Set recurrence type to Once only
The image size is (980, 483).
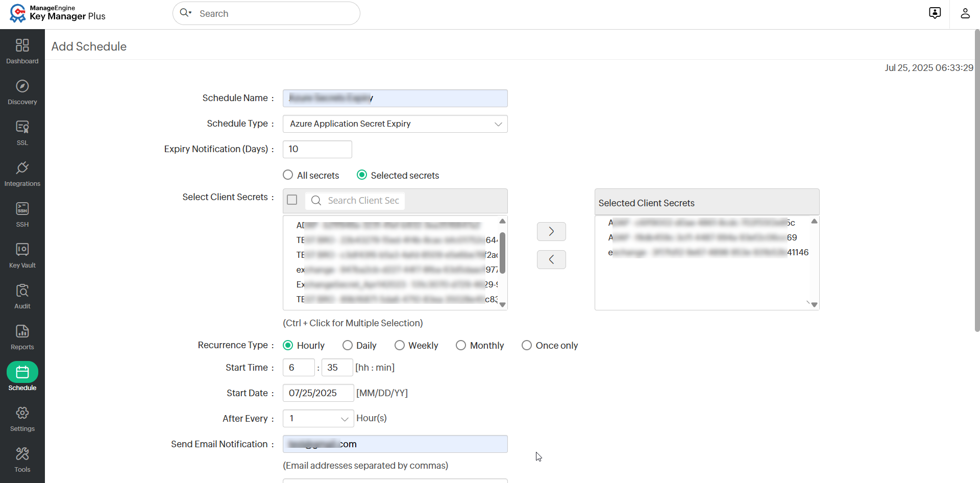point(527,345)
